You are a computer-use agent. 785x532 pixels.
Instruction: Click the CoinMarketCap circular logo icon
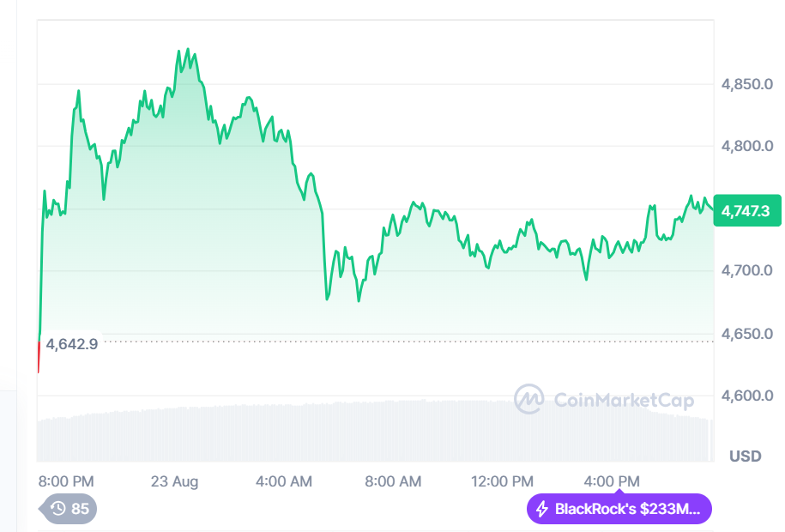tap(529, 398)
